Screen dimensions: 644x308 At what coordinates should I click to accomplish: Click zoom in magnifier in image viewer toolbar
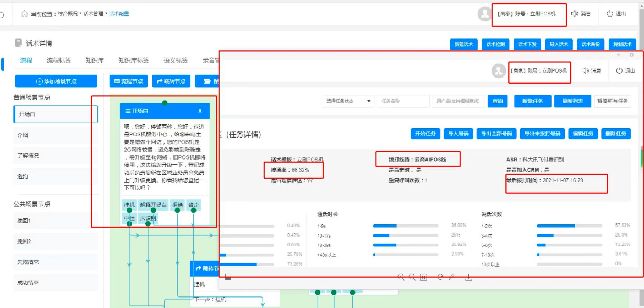click(x=401, y=277)
